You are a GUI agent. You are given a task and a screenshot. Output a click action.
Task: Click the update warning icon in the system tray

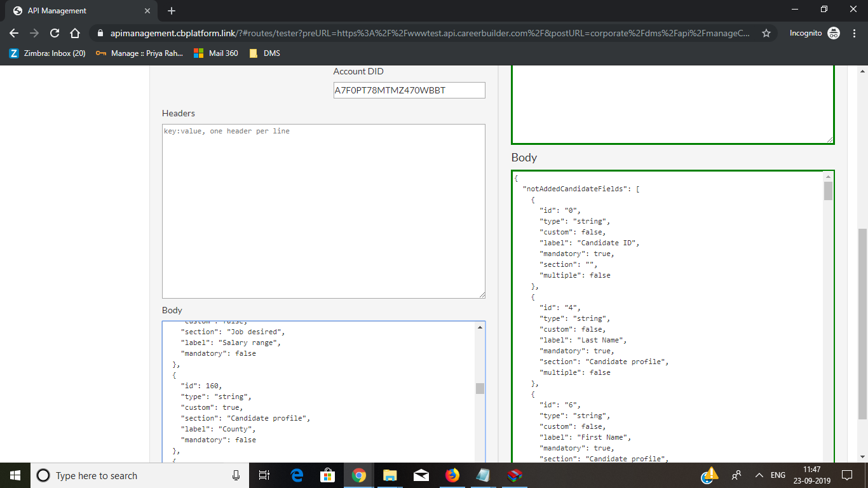click(x=710, y=473)
